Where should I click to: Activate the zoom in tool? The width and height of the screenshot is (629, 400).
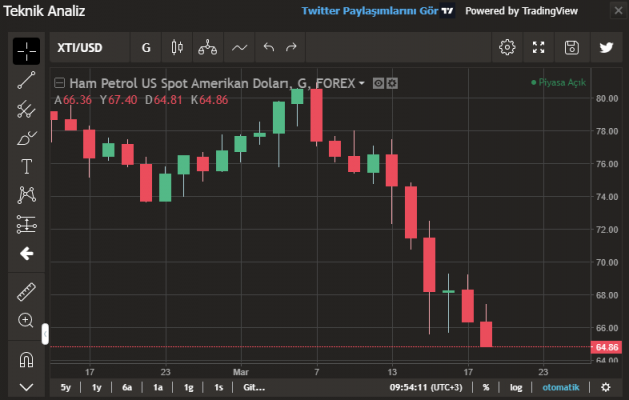[26, 321]
